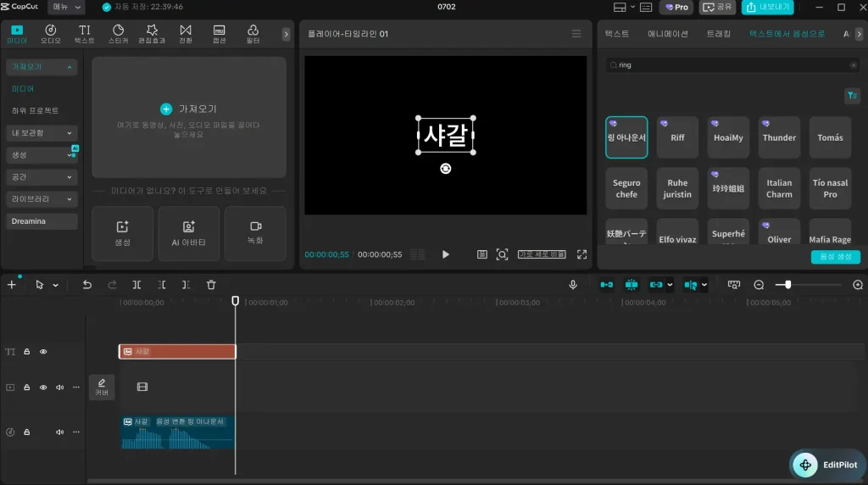Image resolution: width=868 pixels, height=485 pixels.
Task: Toggle main track magnet icon
Action: click(x=607, y=285)
